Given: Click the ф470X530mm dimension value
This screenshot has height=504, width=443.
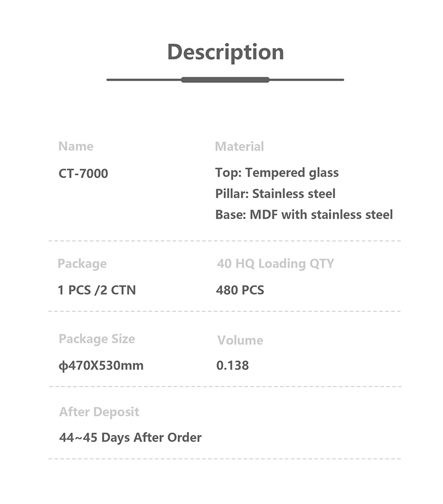Looking at the screenshot, I should click(x=101, y=366).
